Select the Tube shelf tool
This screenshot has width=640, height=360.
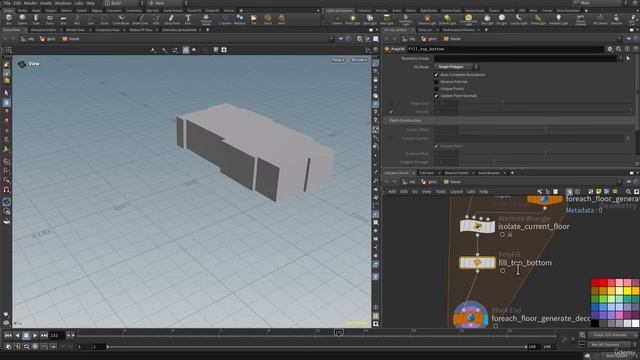(36, 19)
